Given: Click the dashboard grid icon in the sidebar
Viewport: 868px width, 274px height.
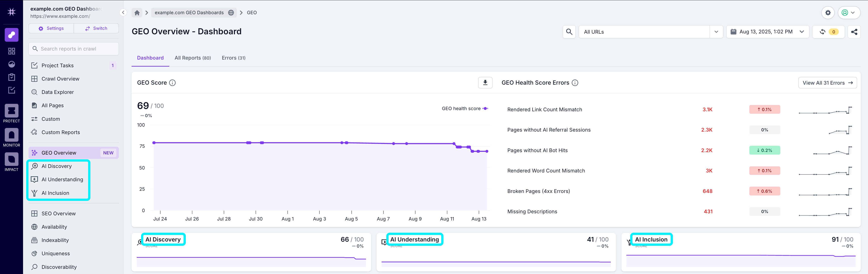Looking at the screenshot, I should coord(12,51).
